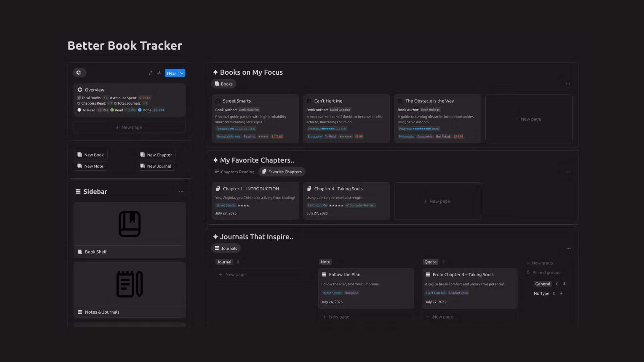
Task: Open Sidebar section three-dot options menu
Action: [x=181, y=192]
